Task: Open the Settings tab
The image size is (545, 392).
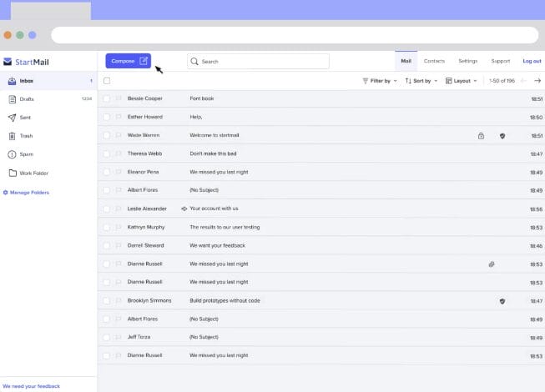Action: [x=468, y=61]
